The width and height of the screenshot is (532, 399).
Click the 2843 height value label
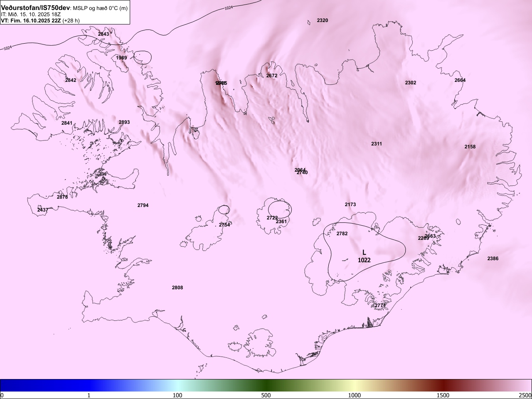(103, 34)
